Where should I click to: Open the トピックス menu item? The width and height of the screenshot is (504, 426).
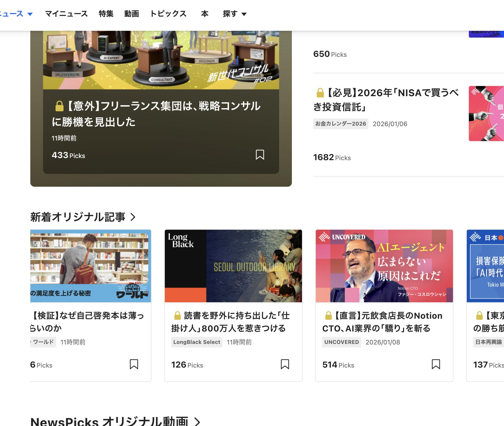(x=168, y=14)
